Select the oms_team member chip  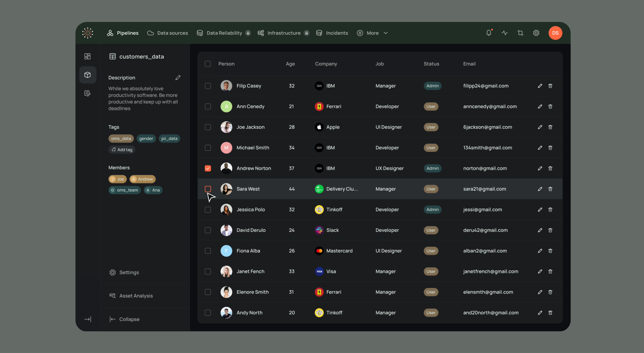click(x=124, y=190)
